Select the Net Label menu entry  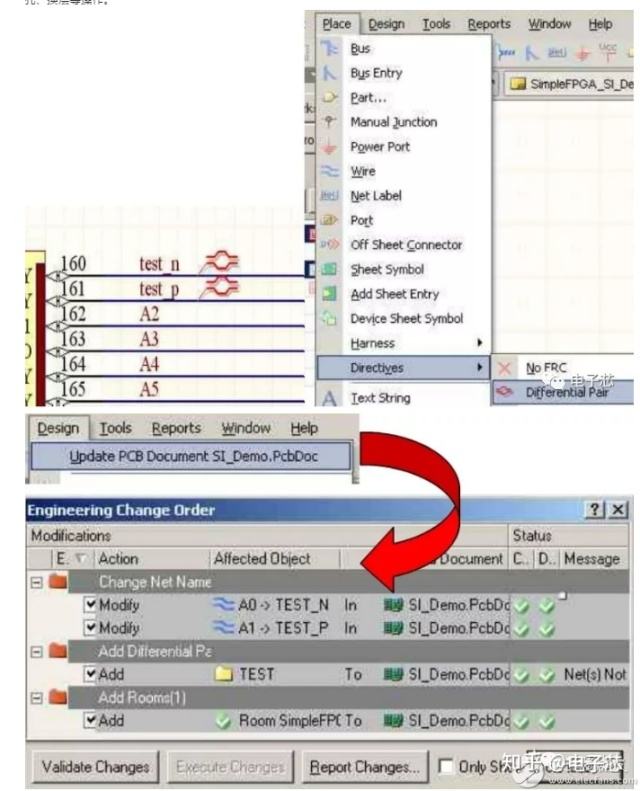pos(376,196)
